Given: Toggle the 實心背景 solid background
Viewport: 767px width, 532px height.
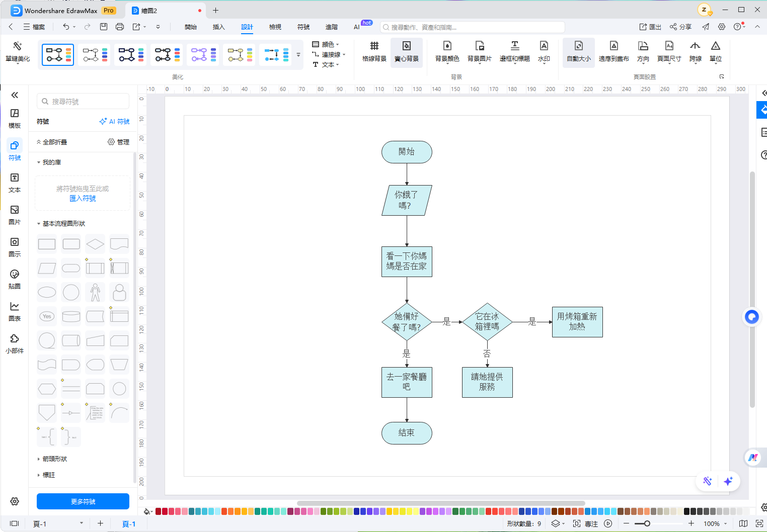Looking at the screenshot, I should click(407, 52).
